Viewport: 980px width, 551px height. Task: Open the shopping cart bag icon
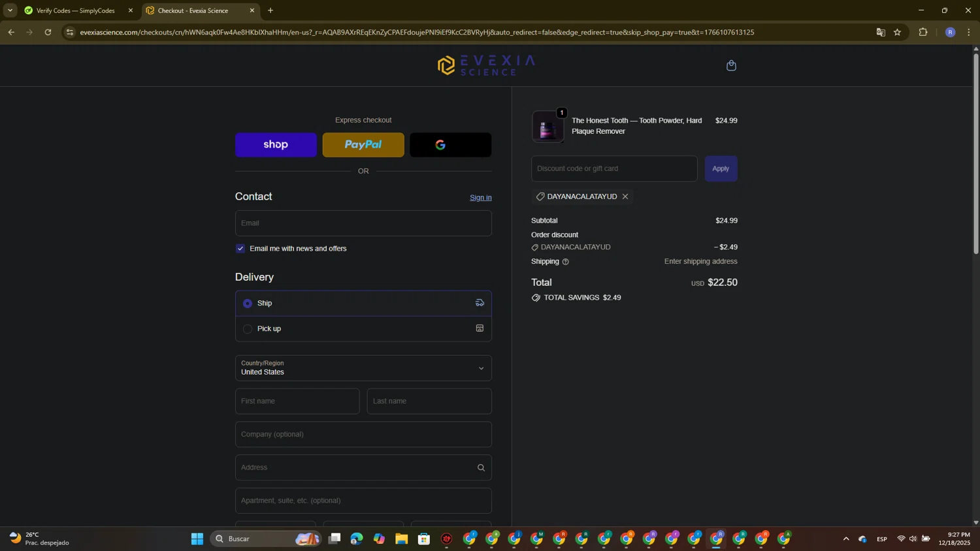coord(731,65)
